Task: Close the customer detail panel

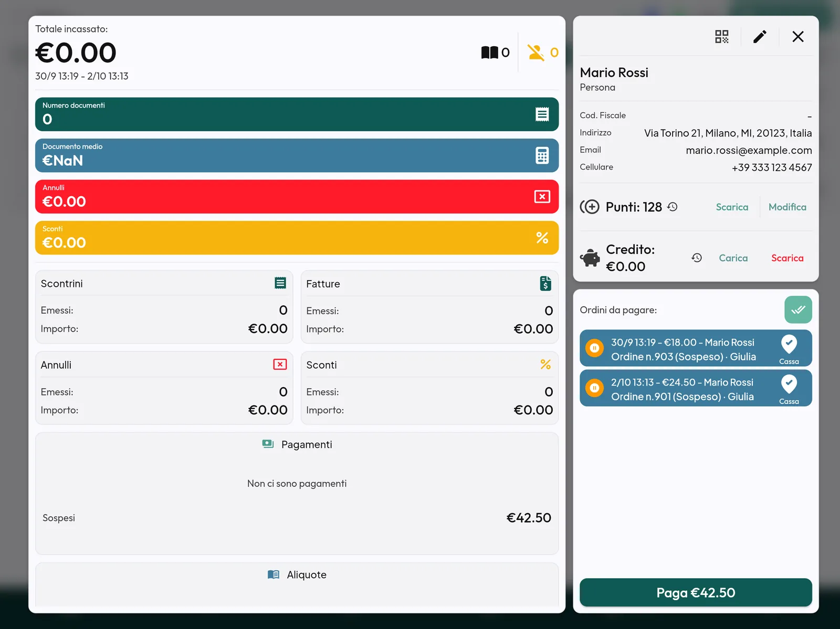Action: point(798,37)
